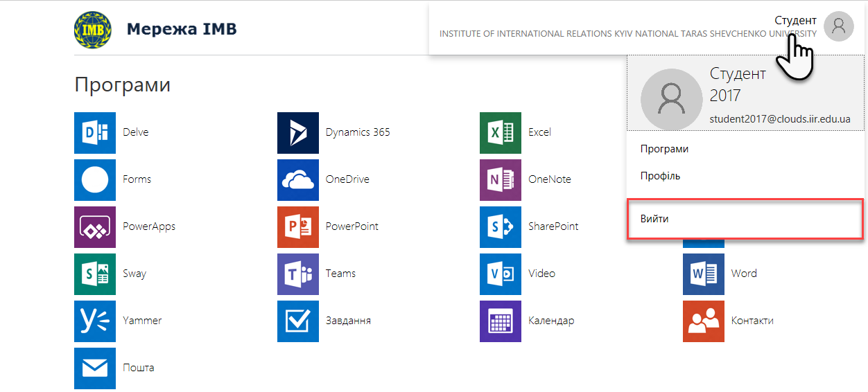This screenshot has width=868, height=392.
Task: Open the OneNote app icon
Action: click(501, 179)
